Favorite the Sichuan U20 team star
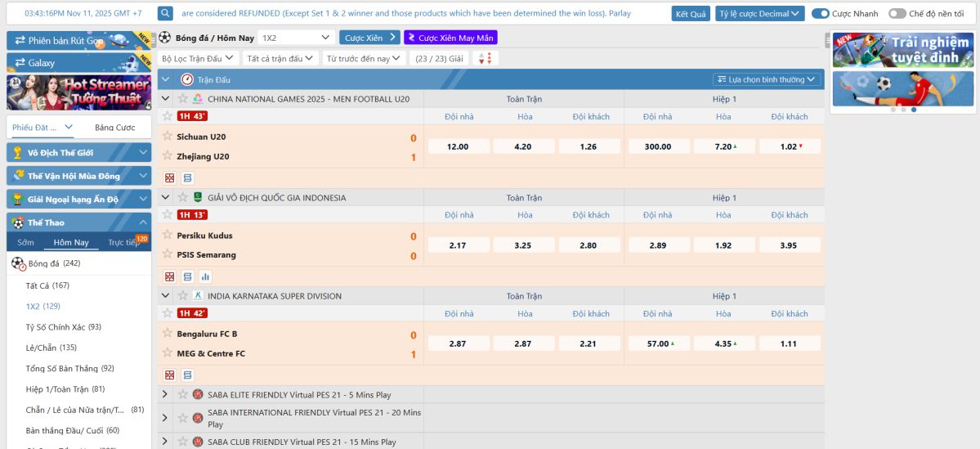980x449 pixels. point(168,137)
